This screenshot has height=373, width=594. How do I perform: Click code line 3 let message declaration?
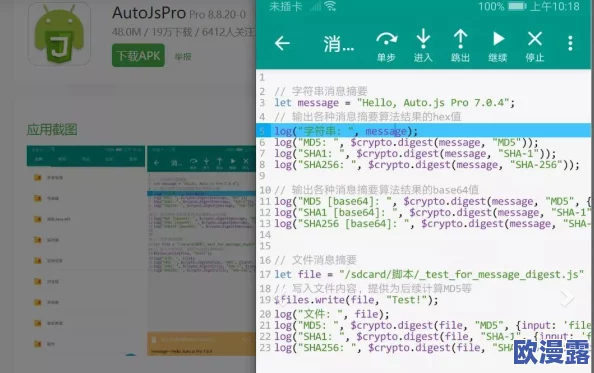(394, 103)
